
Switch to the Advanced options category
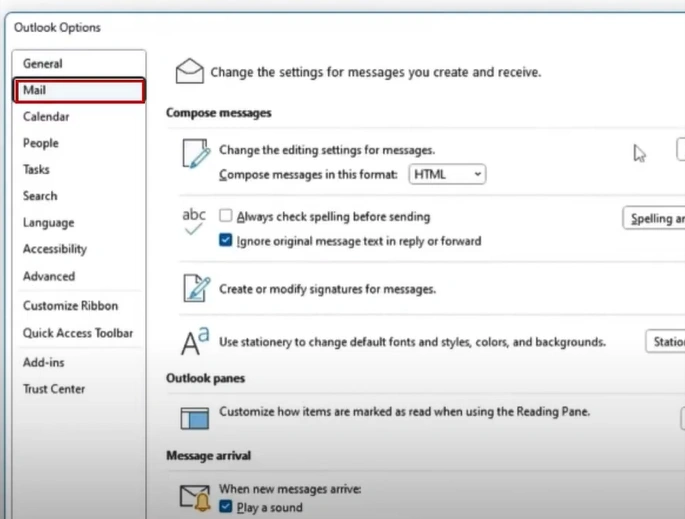[79, 276]
